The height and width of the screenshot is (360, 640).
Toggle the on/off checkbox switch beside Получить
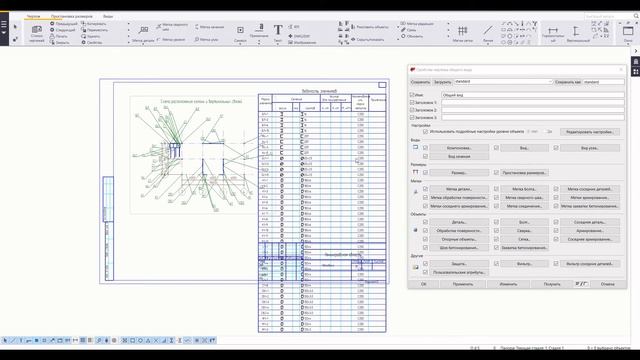[x=581, y=284]
